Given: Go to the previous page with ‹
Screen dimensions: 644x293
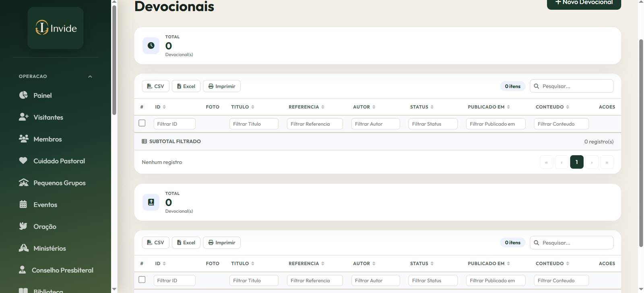Looking at the screenshot, I should pyautogui.click(x=561, y=162).
